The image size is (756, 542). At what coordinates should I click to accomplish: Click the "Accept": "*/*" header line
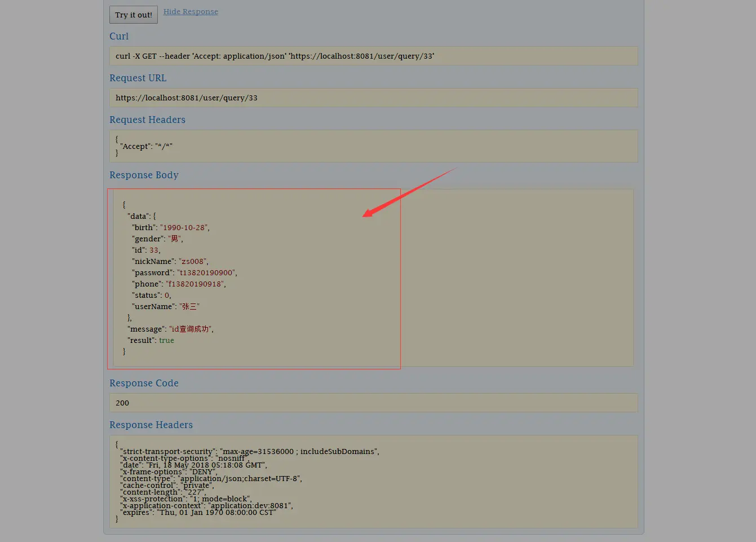click(146, 146)
